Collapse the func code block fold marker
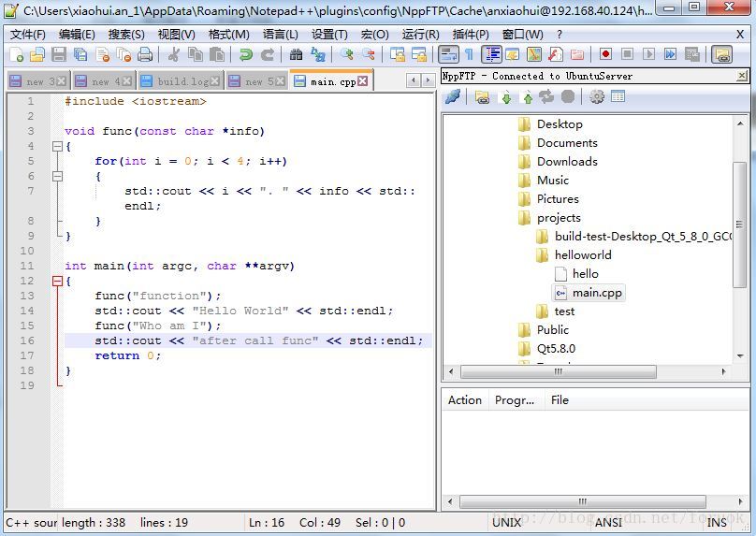The height and width of the screenshot is (536, 756). [57, 146]
